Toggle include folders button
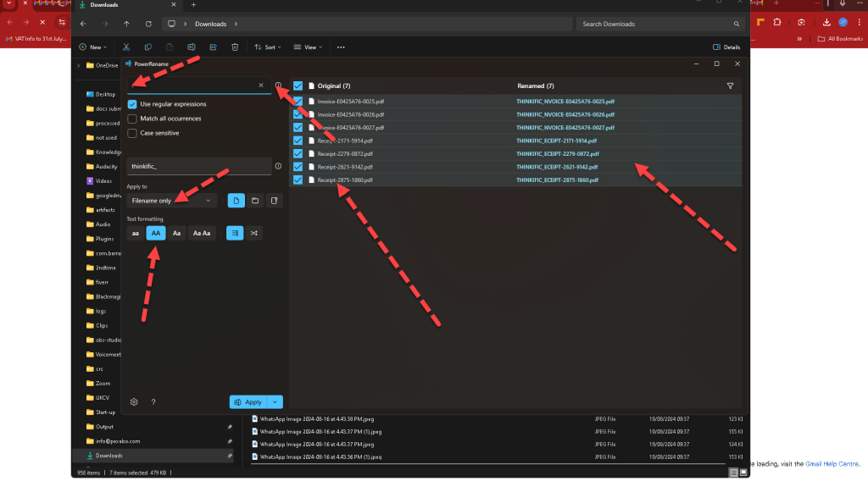 255,201
